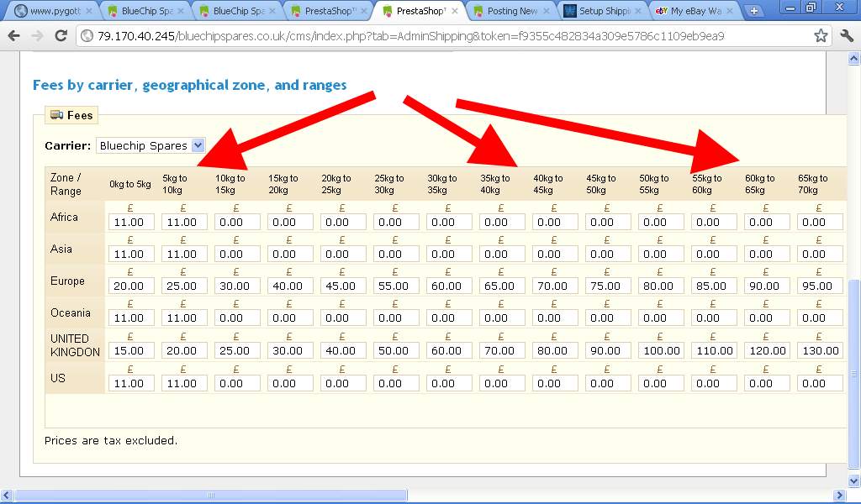The height and width of the screenshot is (504, 861).
Task: Reload the current page
Action: pos(61,36)
